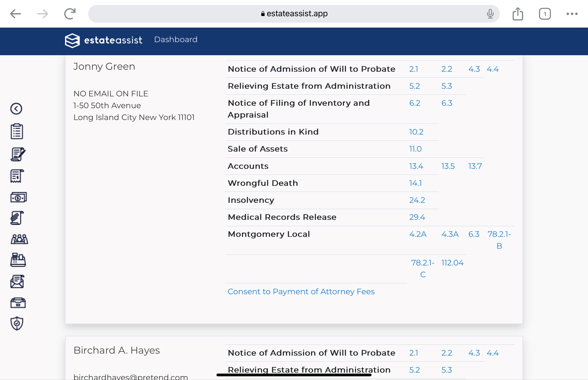Open Montgomery Local form 4.3A
The height and width of the screenshot is (380, 588).
[450, 234]
